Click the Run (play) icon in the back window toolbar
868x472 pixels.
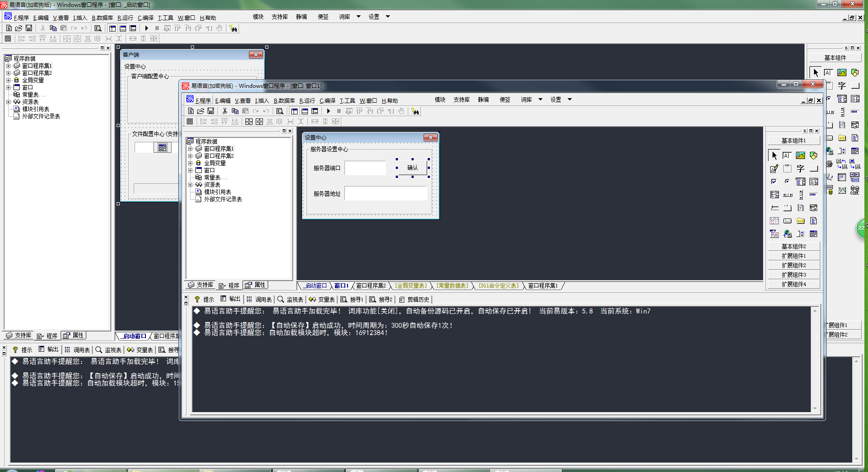[146, 28]
